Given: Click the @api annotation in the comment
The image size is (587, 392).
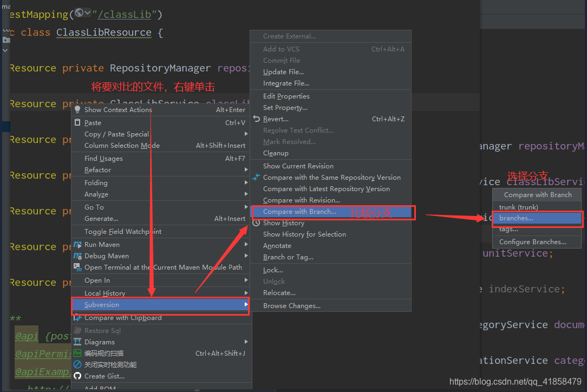Looking at the screenshot, I should pos(27,336).
